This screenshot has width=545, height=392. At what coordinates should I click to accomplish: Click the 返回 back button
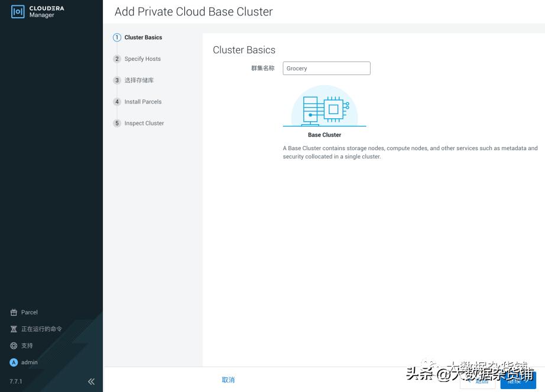pyautogui.click(x=476, y=382)
